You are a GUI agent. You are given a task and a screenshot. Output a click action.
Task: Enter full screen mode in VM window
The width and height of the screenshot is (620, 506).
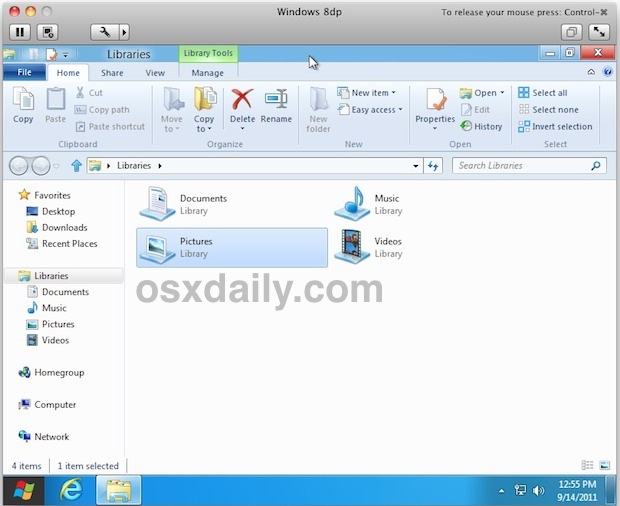(599, 32)
